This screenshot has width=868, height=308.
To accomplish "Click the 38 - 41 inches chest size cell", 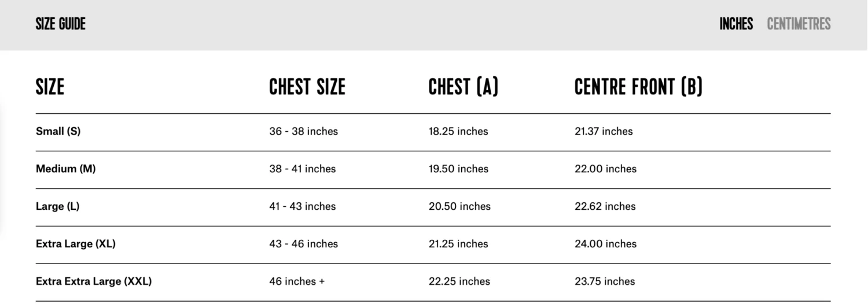I will click(302, 169).
